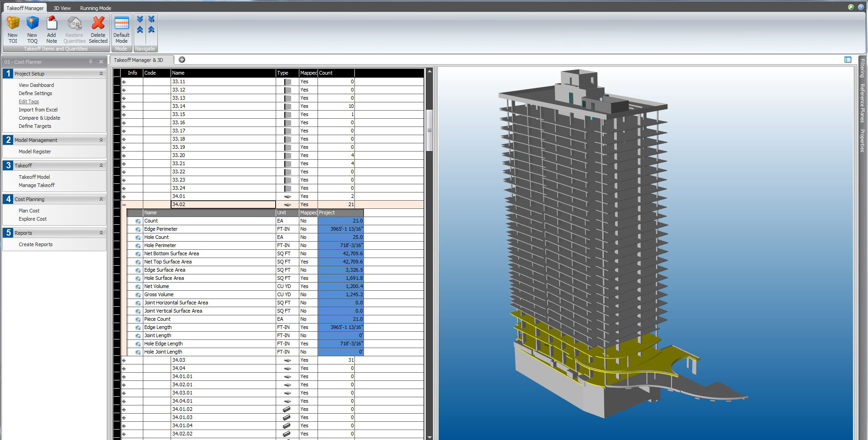868x440 pixels.
Task: Switch to the 3D View ribbon tab
Action: 61,8
